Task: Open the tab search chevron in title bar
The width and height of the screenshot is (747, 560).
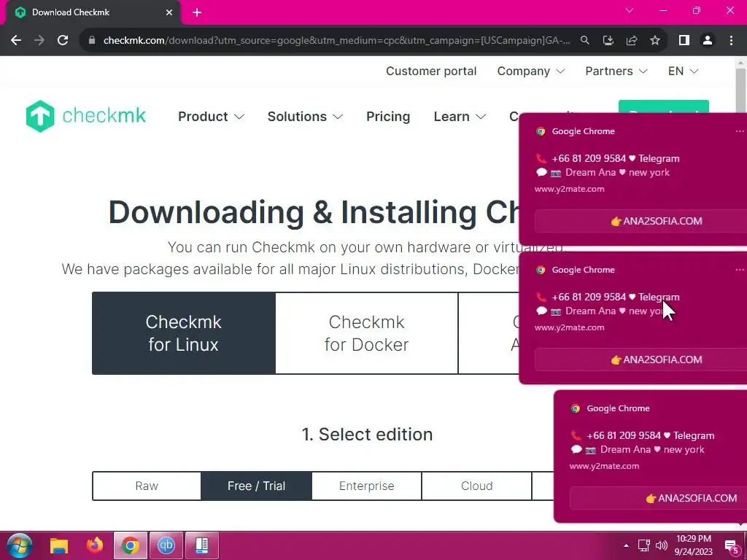Action: [630, 10]
